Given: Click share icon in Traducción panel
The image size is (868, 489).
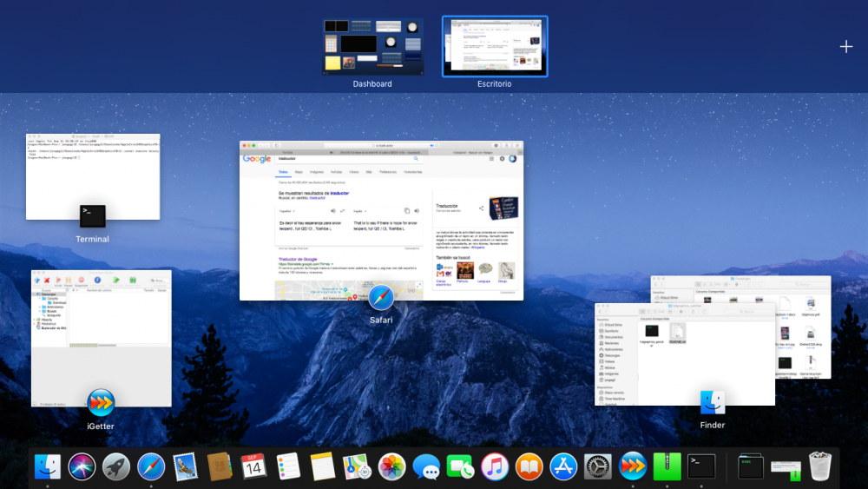Looking at the screenshot, I should (481, 208).
